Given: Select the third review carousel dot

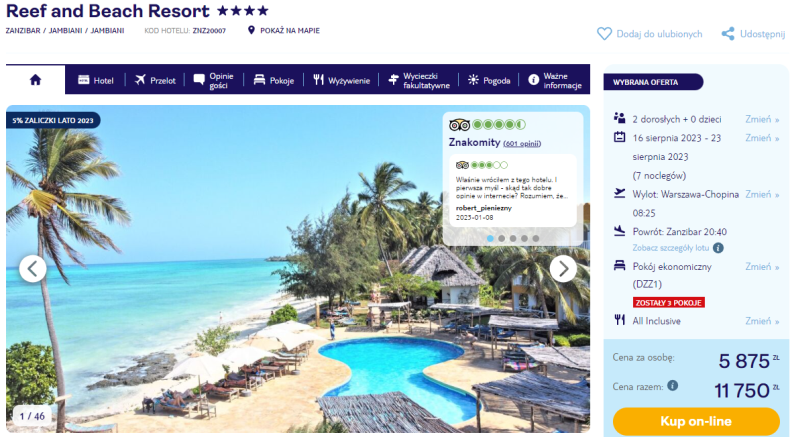Looking at the screenshot, I should [513, 238].
